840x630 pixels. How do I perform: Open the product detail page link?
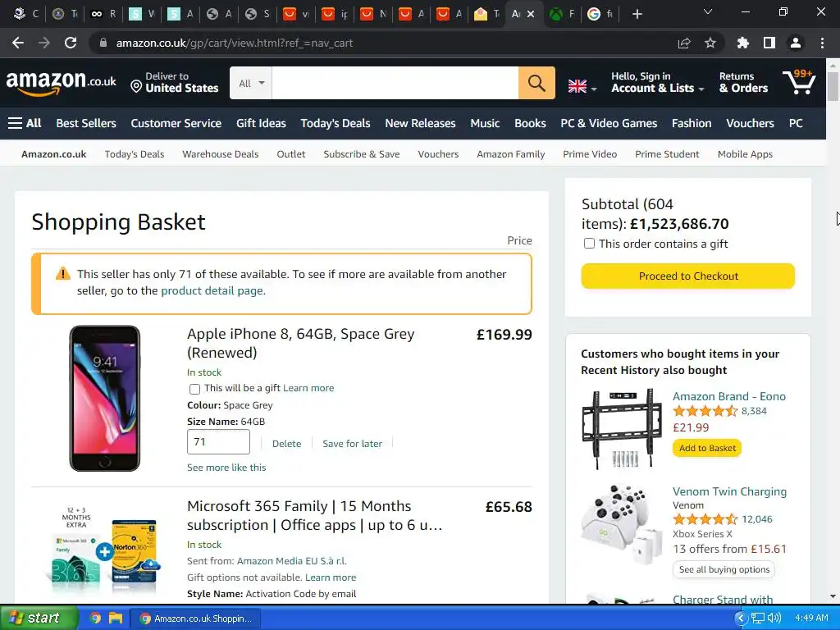click(212, 290)
